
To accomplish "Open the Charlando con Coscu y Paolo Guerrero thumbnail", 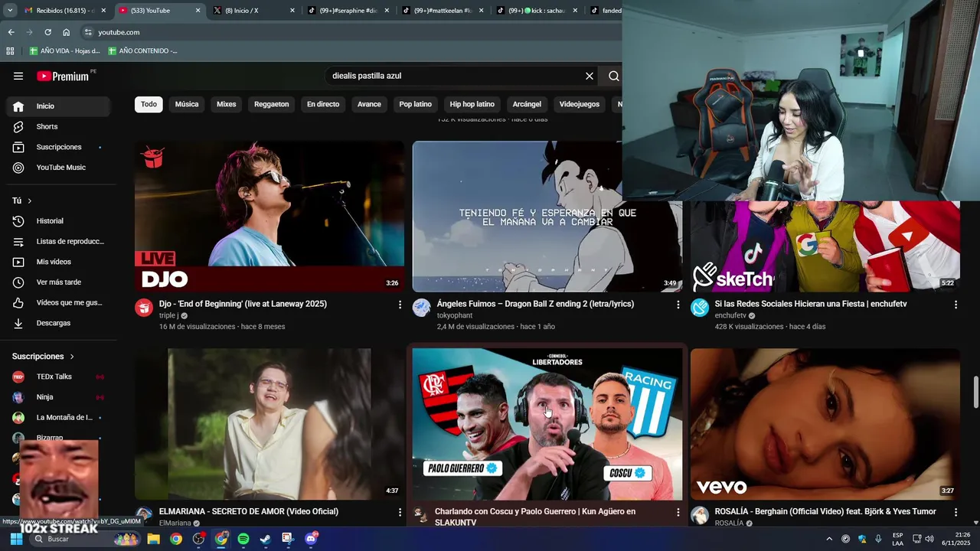I will 547,424.
